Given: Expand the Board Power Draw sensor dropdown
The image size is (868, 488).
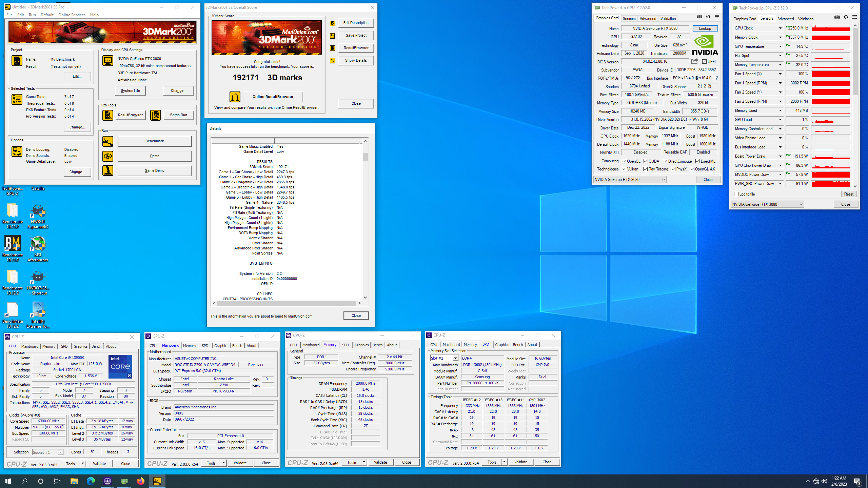Looking at the screenshot, I should pyautogui.click(x=780, y=156).
